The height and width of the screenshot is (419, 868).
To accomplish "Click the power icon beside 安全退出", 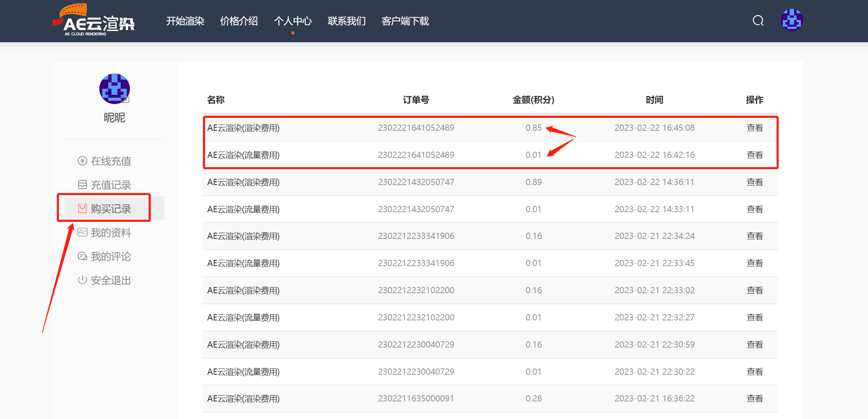I will pos(82,280).
